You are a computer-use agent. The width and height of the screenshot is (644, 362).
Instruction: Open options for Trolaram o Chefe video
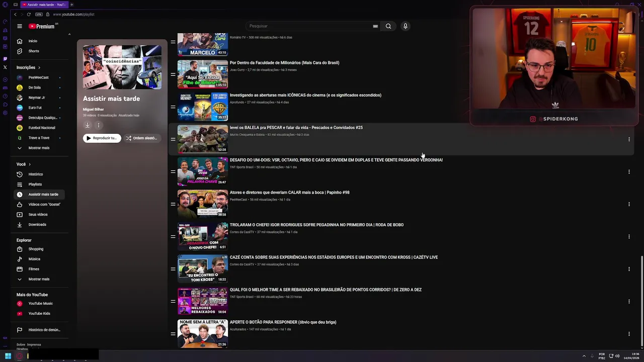coord(629,236)
